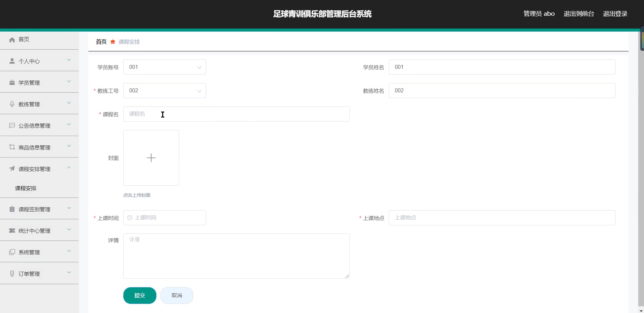Open 统计中心管理 sidebar menu
Image resolution: width=644 pixels, height=313 pixels.
point(39,231)
